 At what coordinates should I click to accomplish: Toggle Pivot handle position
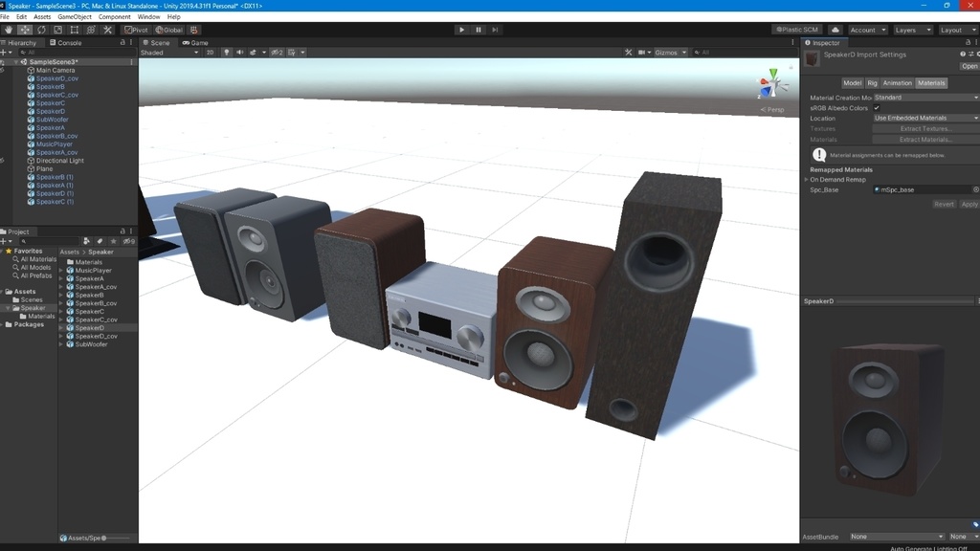136,30
